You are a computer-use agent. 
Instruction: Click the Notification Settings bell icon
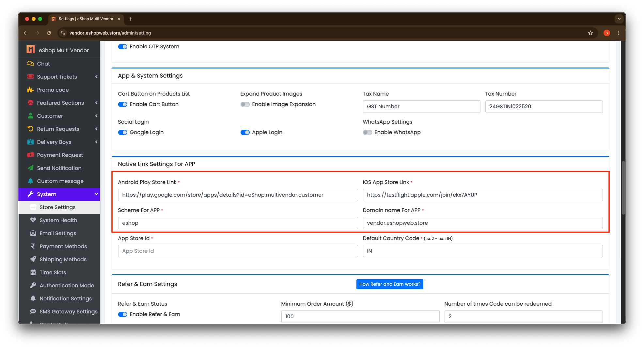tap(33, 298)
